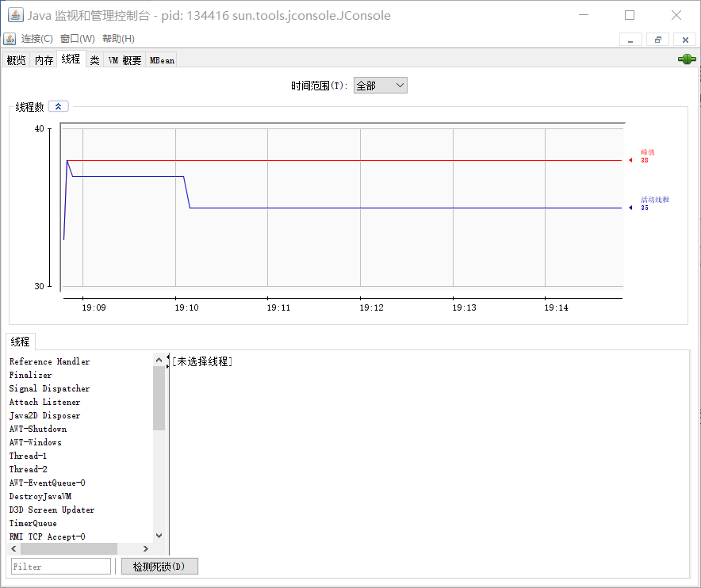Open the 窗口(W) menu
Viewport: 701px width, 588px height.
(x=78, y=39)
